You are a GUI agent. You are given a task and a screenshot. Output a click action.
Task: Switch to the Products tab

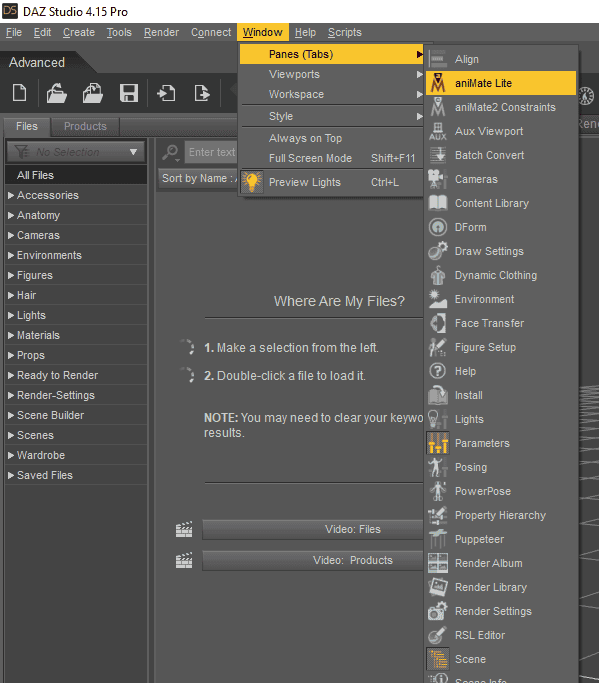pos(85,126)
